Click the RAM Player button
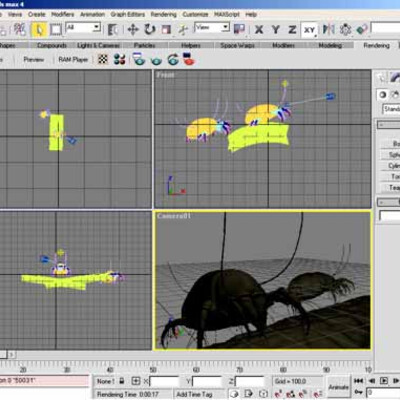 [73, 60]
